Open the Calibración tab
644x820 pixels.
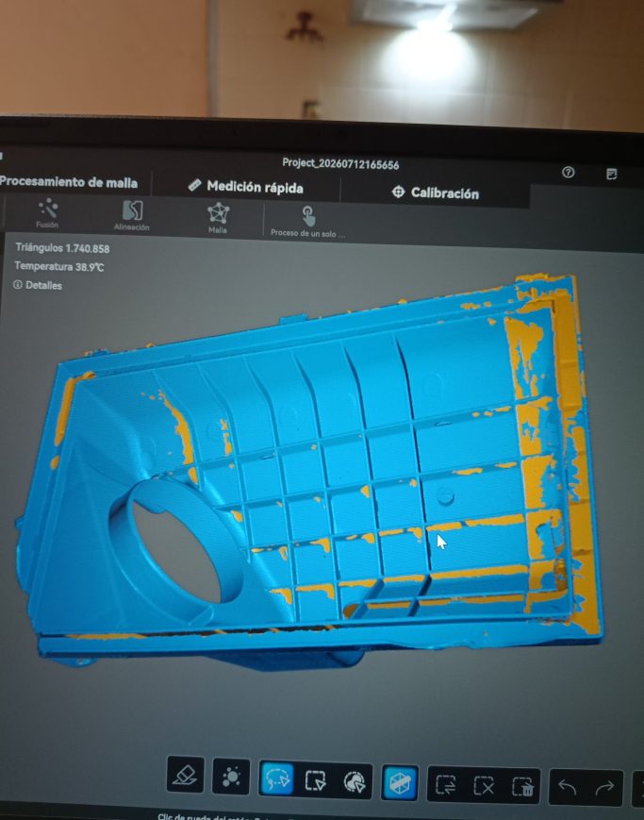435,192
